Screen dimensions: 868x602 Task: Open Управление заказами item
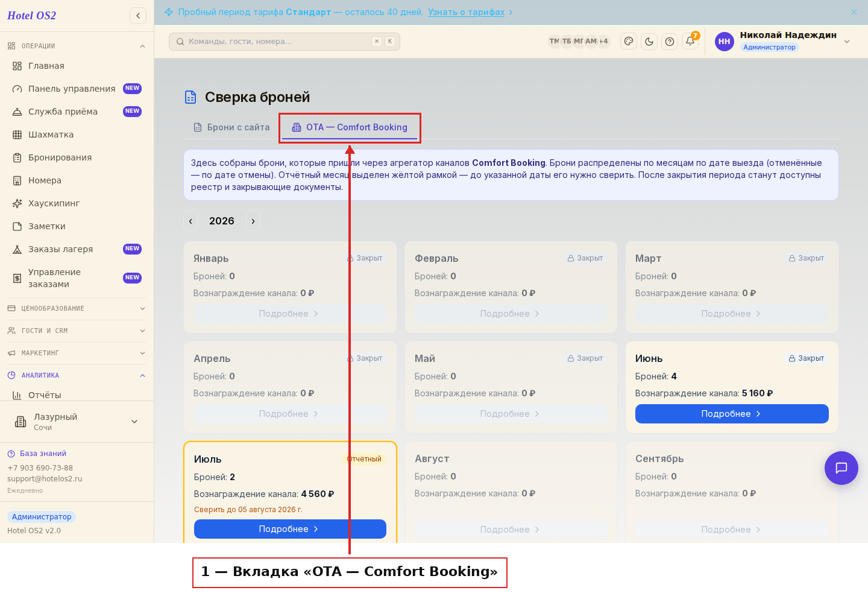[x=77, y=278]
